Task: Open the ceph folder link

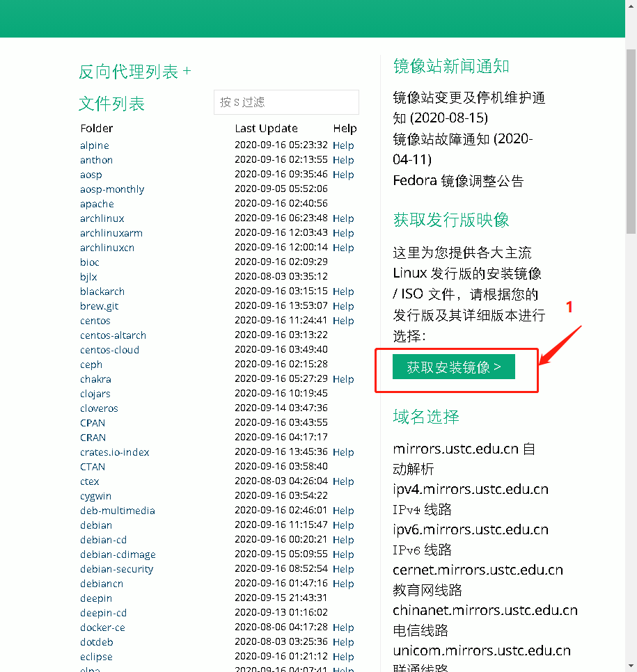Action: tap(91, 365)
